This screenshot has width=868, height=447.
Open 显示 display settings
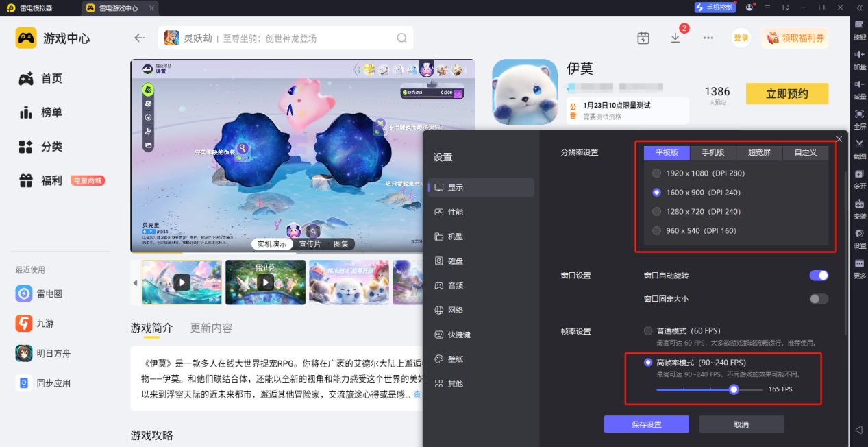tap(481, 187)
